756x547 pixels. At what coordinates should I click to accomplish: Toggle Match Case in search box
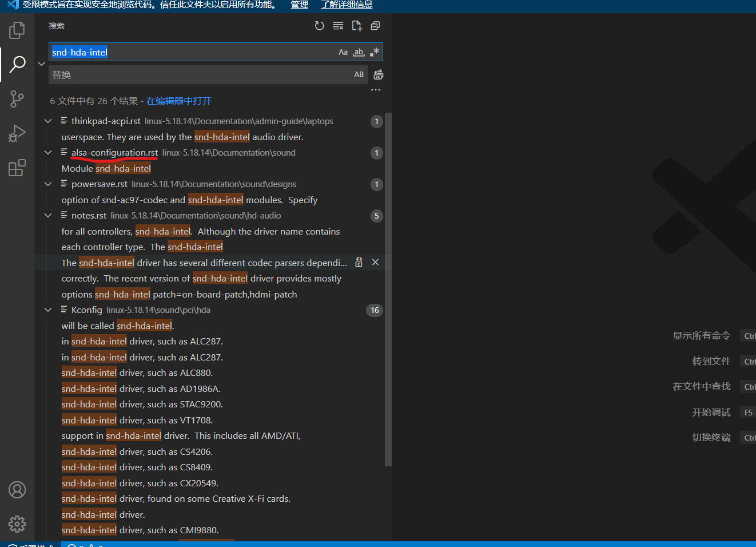[x=343, y=52]
